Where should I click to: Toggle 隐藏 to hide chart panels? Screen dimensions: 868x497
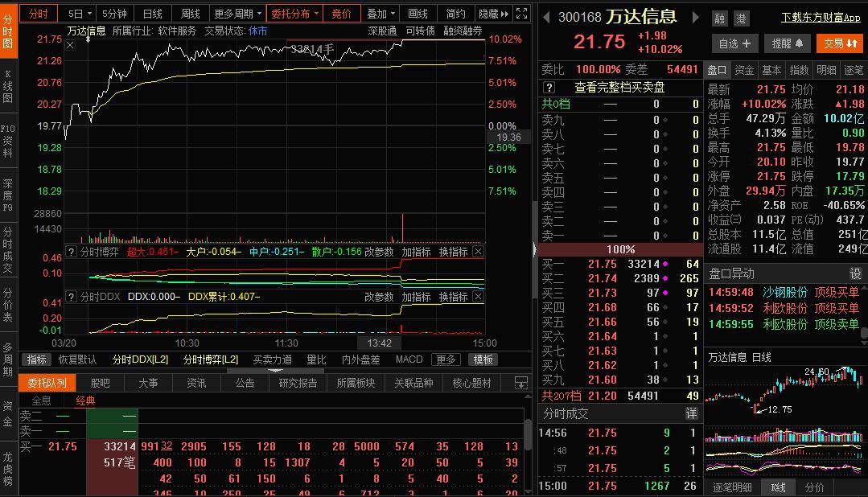click(x=494, y=13)
